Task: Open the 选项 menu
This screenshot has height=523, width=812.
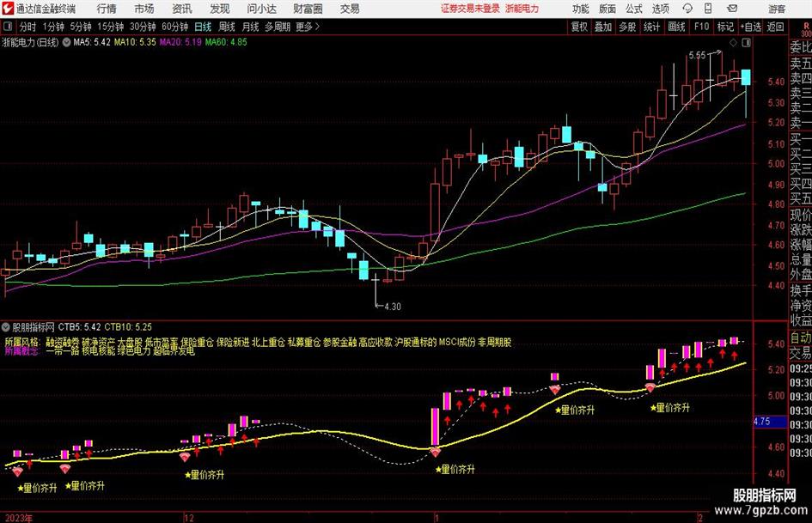Action: [x=660, y=9]
